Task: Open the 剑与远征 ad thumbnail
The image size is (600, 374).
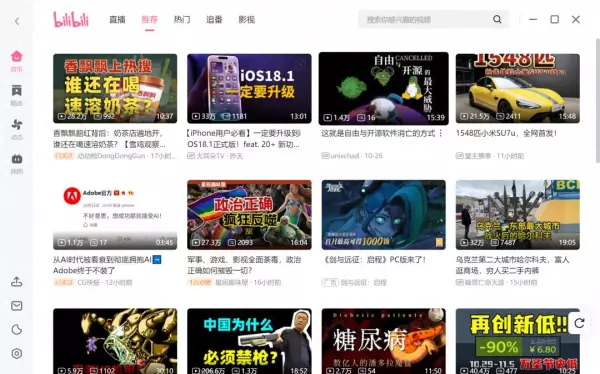Action: [x=383, y=215]
